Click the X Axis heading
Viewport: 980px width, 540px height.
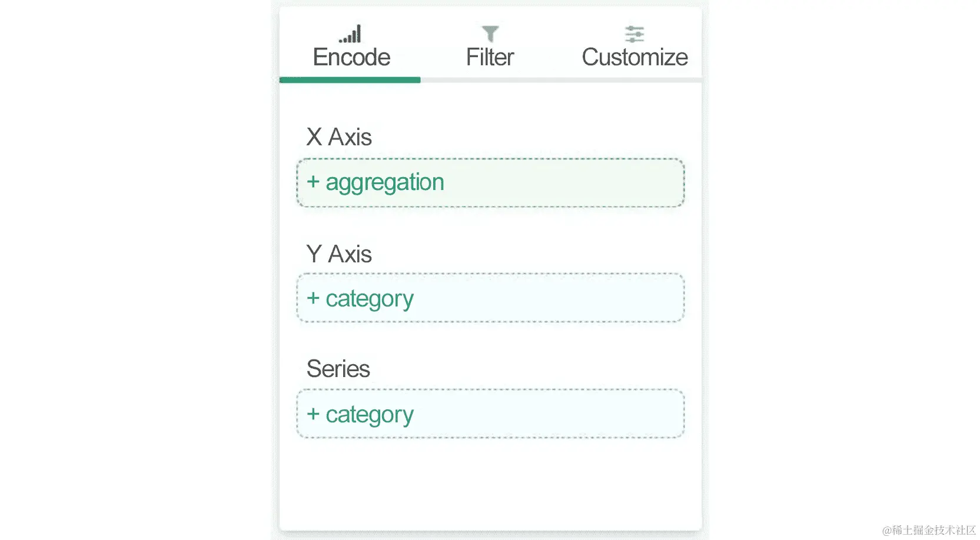click(339, 137)
